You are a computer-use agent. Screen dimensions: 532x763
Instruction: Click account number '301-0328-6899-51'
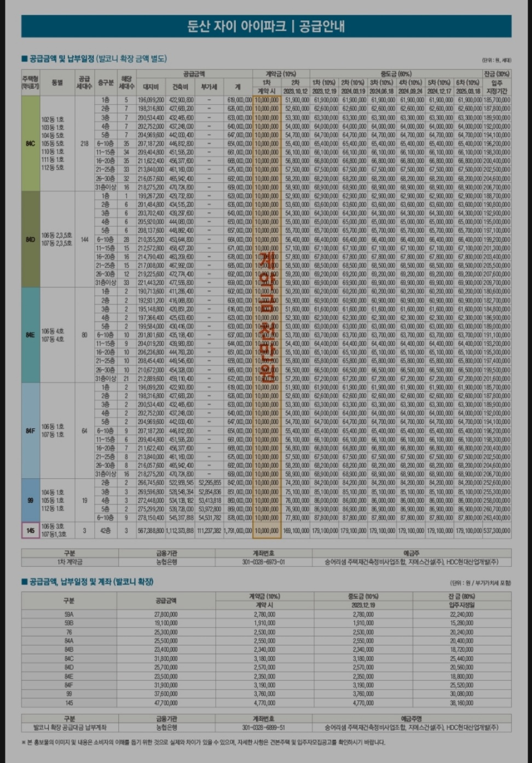[x=263, y=727]
